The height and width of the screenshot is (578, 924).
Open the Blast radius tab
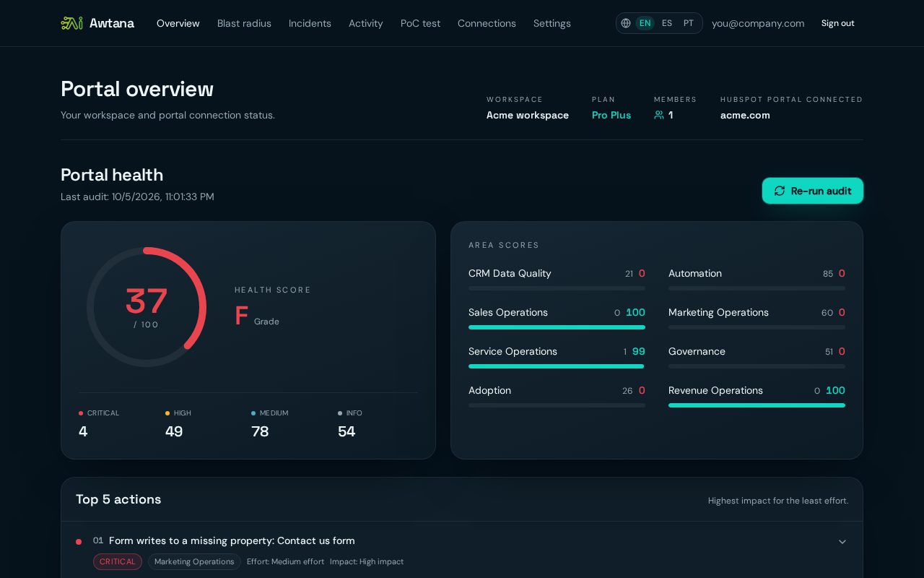click(x=244, y=23)
